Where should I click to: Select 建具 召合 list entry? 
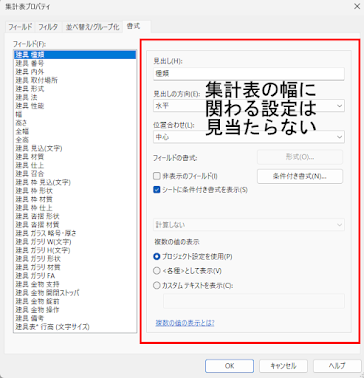(x=75, y=174)
